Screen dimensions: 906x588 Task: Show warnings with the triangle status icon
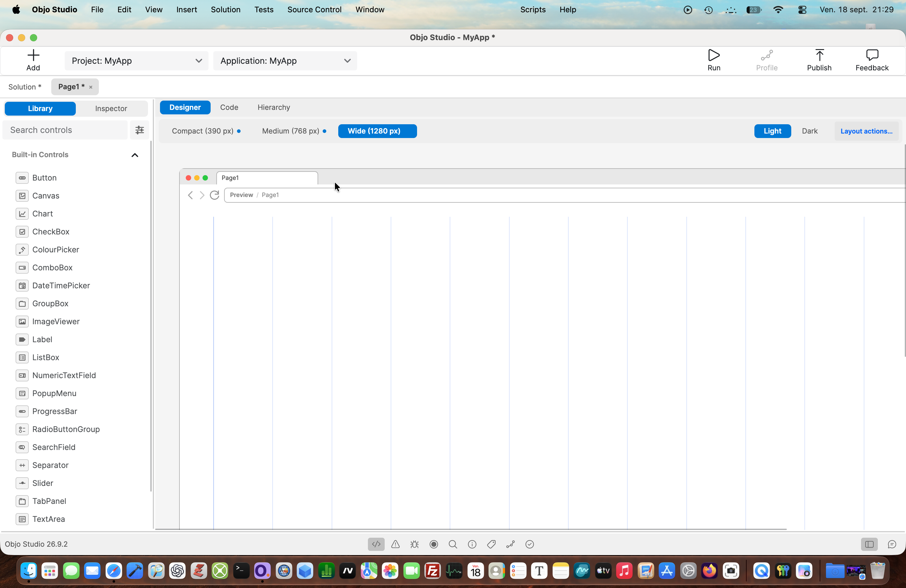pos(395,544)
